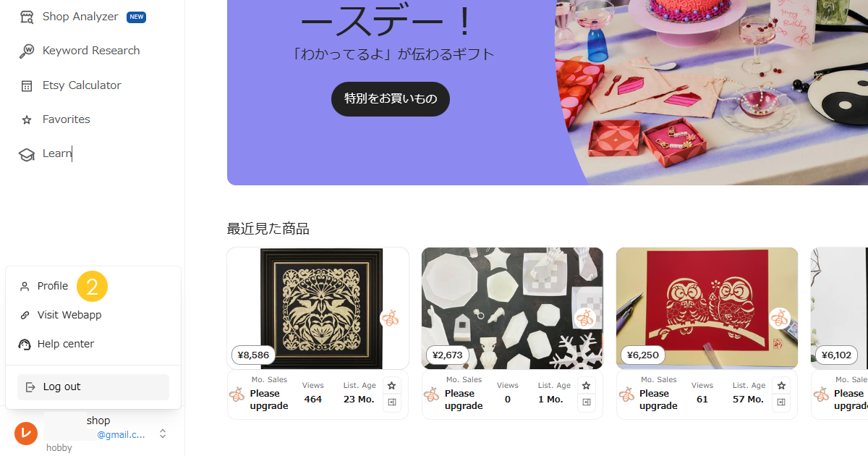This screenshot has width=868, height=456.
Task: Favorite the ¥8,586 framed papercut listing
Action: (x=392, y=386)
